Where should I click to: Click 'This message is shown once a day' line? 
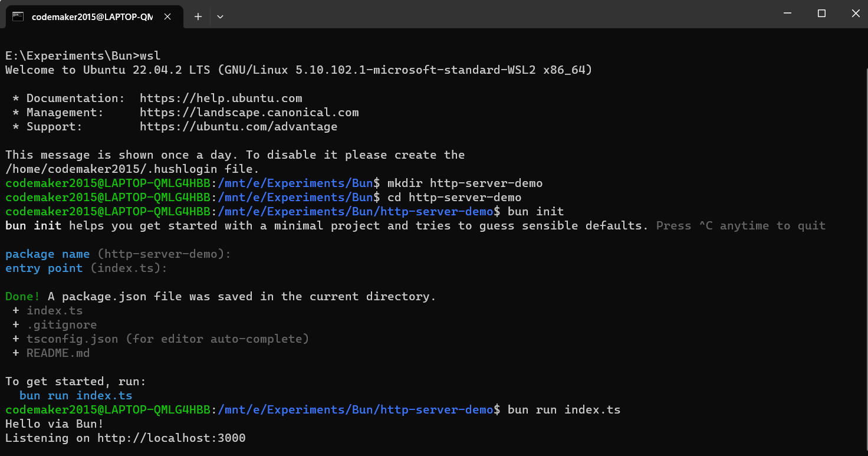(235, 155)
